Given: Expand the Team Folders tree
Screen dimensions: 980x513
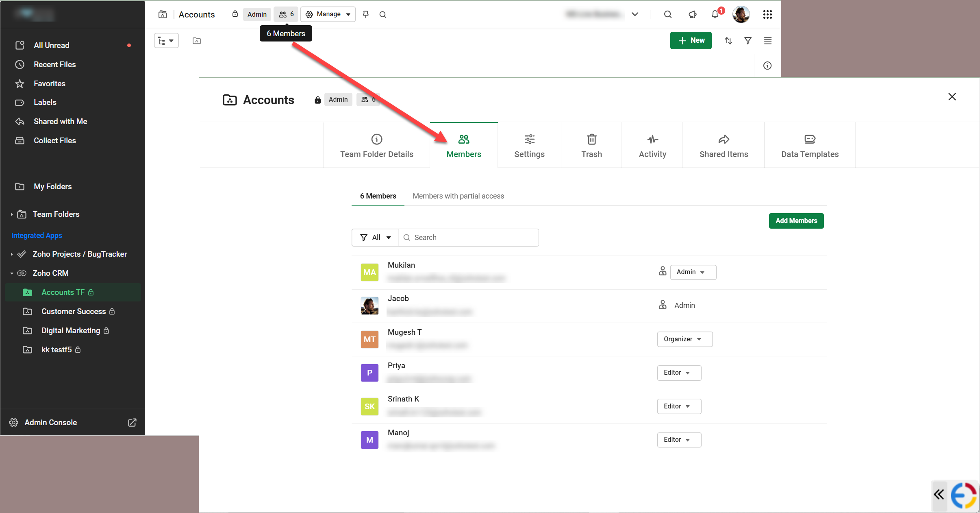Looking at the screenshot, I should 12,214.
